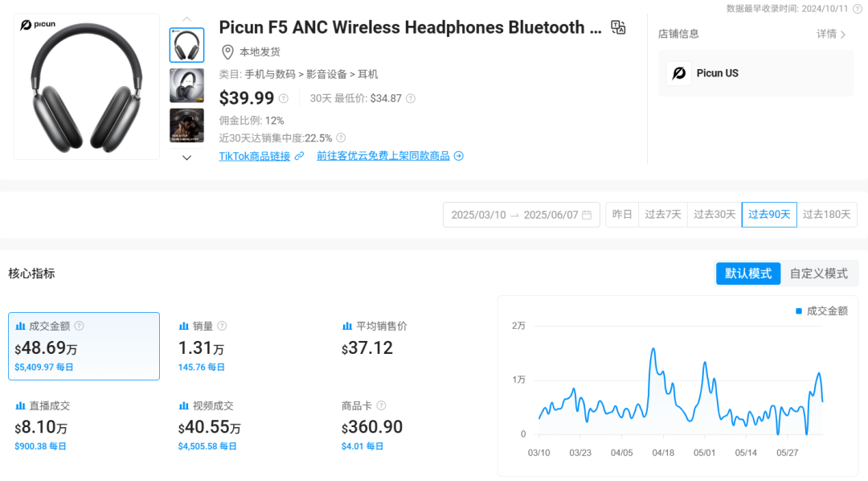Image resolution: width=868 pixels, height=481 pixels.
Task: Click the help icon beside 30-day lowest price
Action: [411, 99]
